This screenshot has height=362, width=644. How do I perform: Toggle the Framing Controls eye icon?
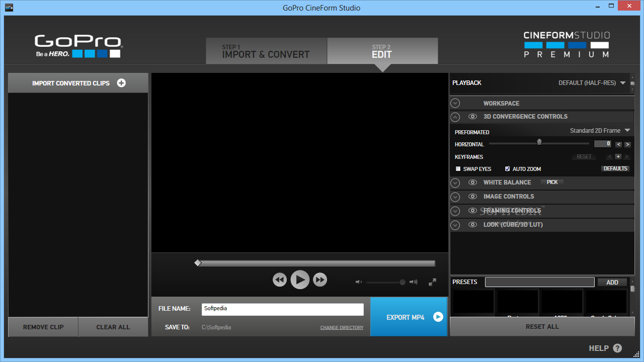[x=472, y=211]
